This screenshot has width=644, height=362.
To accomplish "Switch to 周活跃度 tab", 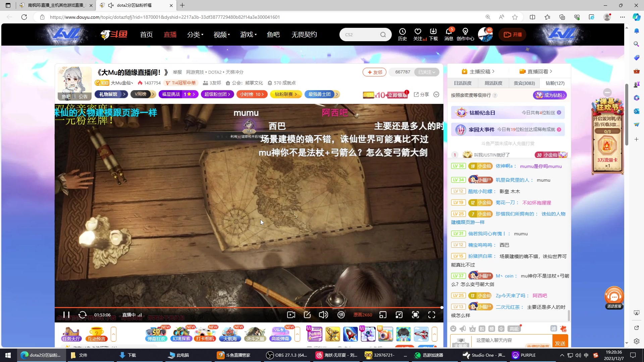I will (x=493, y=83).
